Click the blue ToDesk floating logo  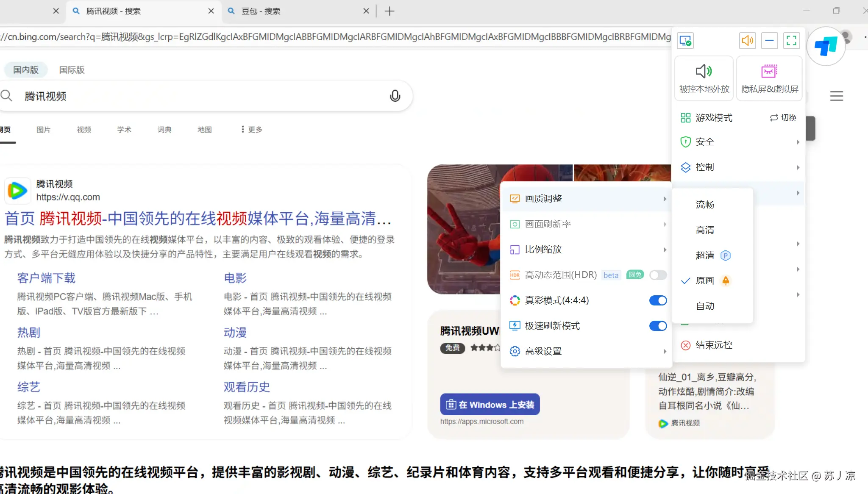click(826, 46)
